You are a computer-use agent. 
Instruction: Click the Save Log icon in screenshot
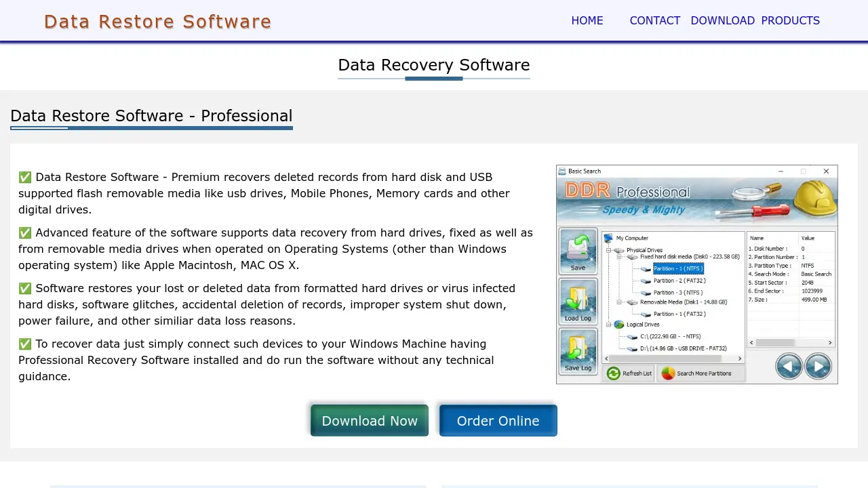[x=578, y=351]
